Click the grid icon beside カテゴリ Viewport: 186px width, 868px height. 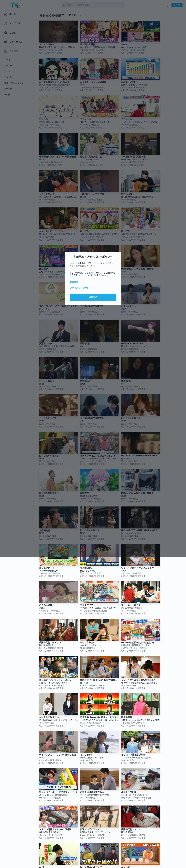tap(6, 51)
